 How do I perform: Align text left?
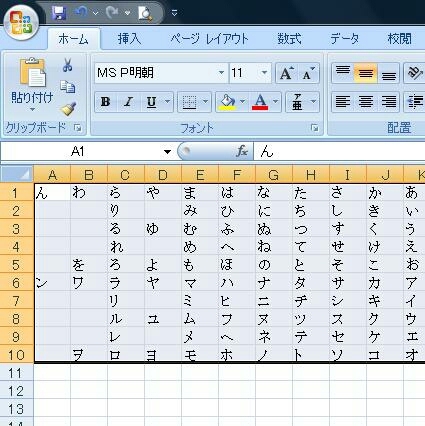343,102
